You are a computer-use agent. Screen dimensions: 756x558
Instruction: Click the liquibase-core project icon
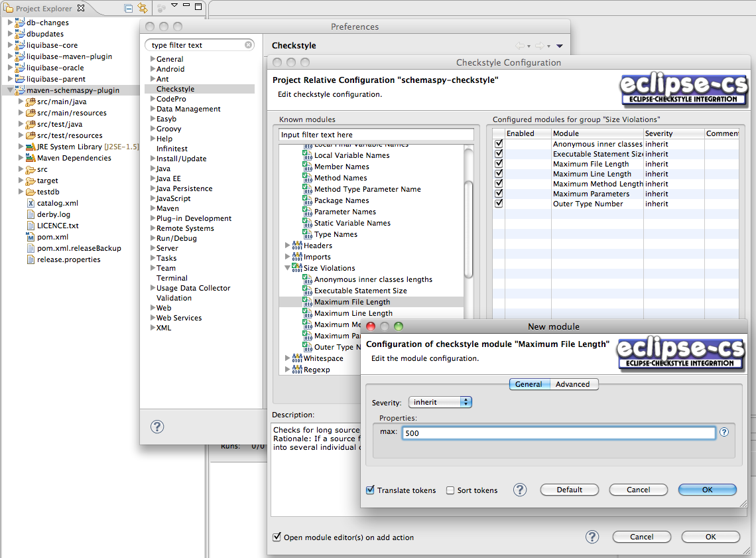tap(20, 45)
